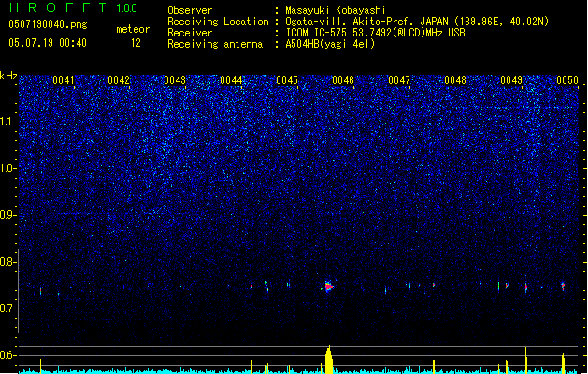Viewport: 588px width, 374px height.
Task: Click the date stamp 05.07.19 00:40
Action: pos(48,43)
